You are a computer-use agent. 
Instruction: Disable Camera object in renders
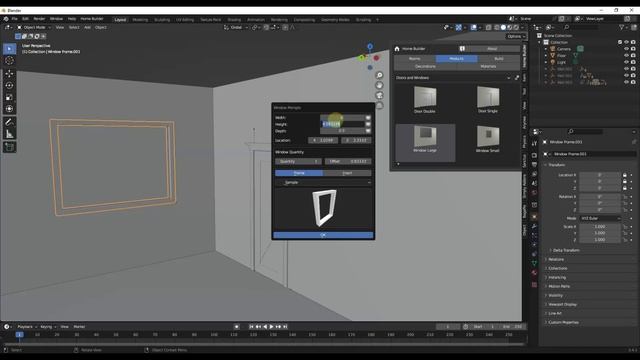coord(633,49)
